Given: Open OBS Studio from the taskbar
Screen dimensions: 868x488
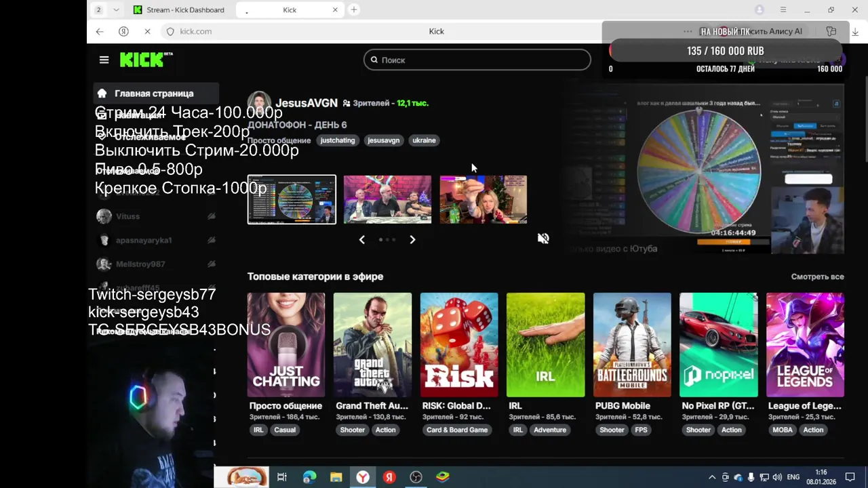Looking at the screenshot, I should pyautogui.click(x=416, y=477).
